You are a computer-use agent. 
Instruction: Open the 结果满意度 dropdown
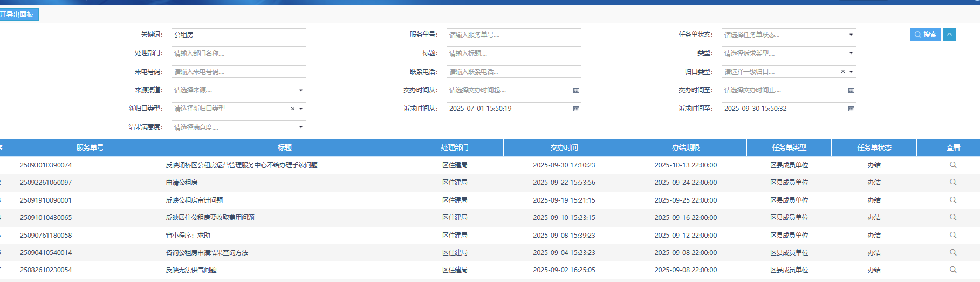[301, 127]
